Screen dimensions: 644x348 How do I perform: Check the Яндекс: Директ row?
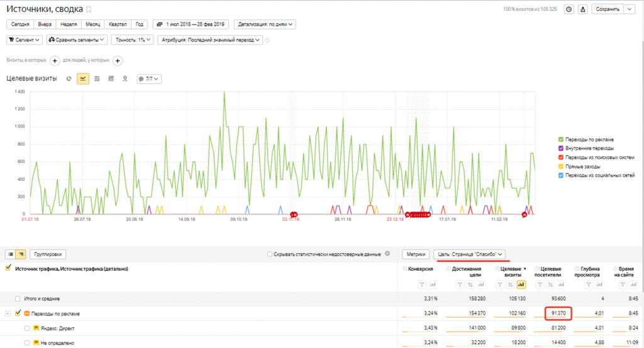tap(27, 329)
